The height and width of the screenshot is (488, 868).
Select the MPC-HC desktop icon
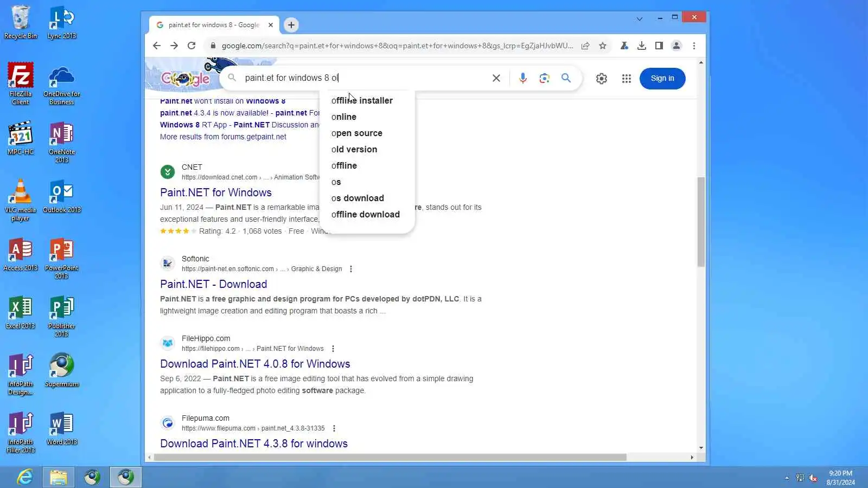click(x=21, y=139)
